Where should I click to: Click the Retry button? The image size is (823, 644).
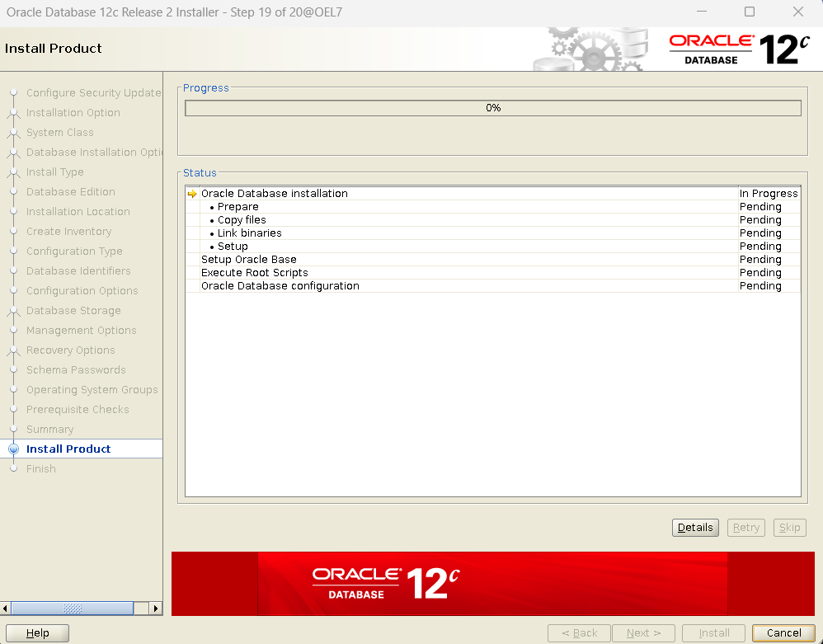[x=745, y=528]
